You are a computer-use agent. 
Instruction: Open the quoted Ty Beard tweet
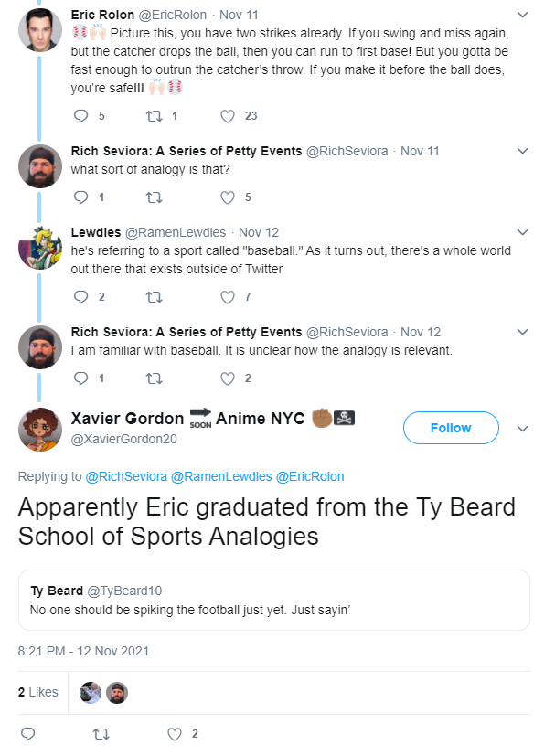(274, 600)
